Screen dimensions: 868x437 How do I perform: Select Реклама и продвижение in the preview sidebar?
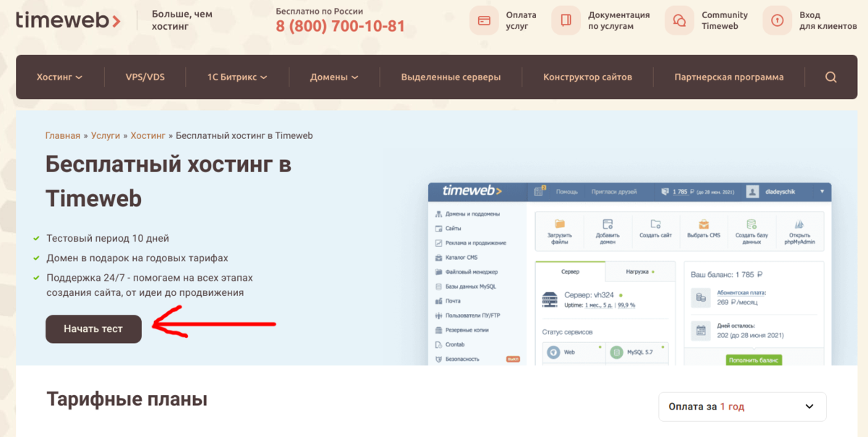[470, 243]
